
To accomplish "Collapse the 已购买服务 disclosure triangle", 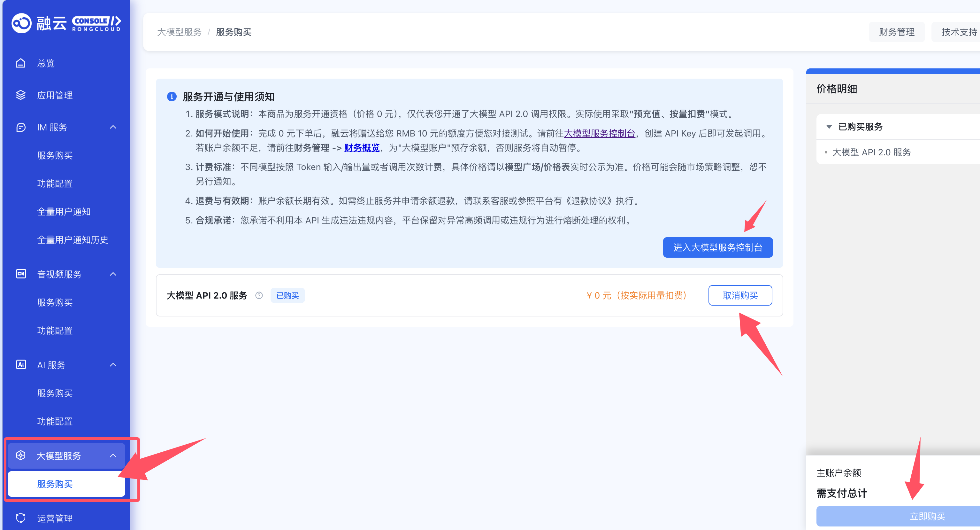I will (x=829, y=127).
